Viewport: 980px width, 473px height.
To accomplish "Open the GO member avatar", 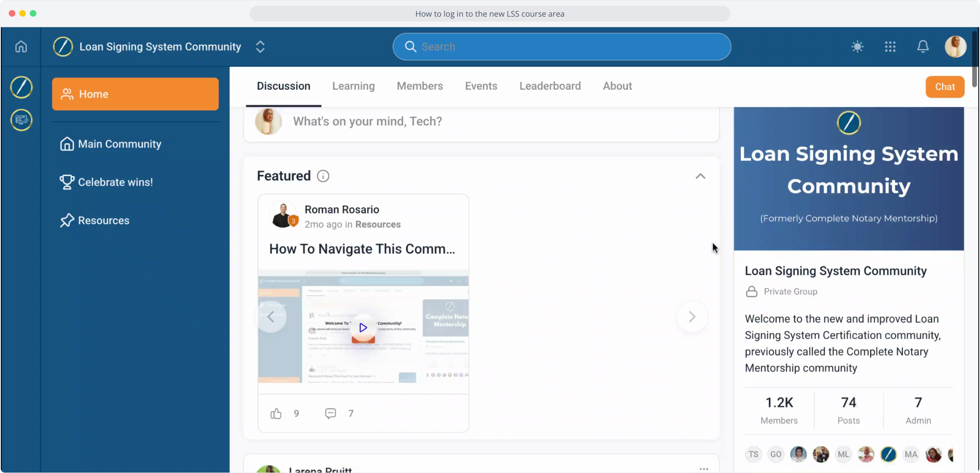I will pos(776,455).
